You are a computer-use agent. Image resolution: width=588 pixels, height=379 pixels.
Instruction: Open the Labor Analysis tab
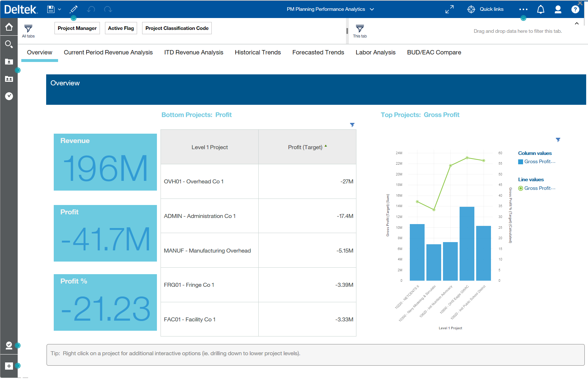pyautogui.click(x=375, y=53)
